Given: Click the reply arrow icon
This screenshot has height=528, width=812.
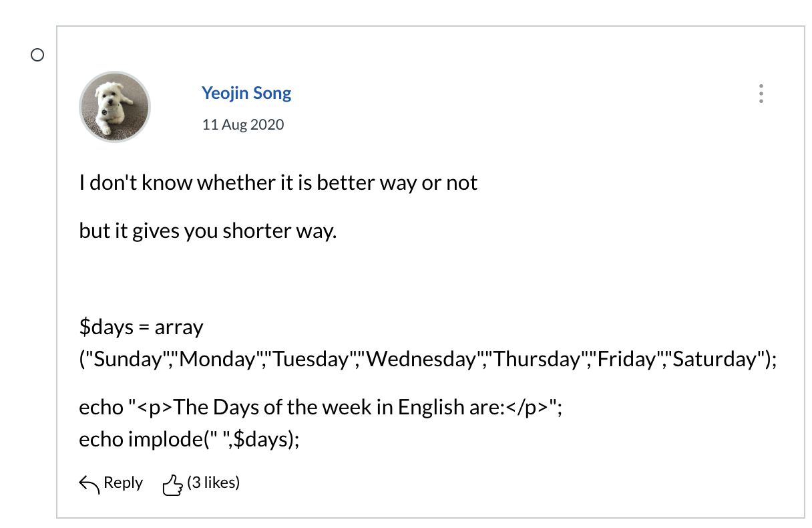Looking at the screenshot, I should pyautogui.click(x=89, y=484).
